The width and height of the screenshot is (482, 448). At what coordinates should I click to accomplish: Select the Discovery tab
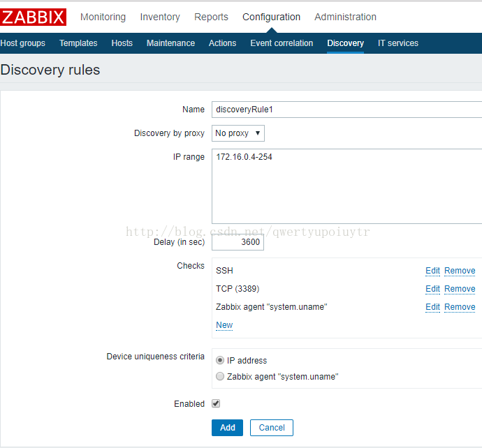click(x=346, y=43)
